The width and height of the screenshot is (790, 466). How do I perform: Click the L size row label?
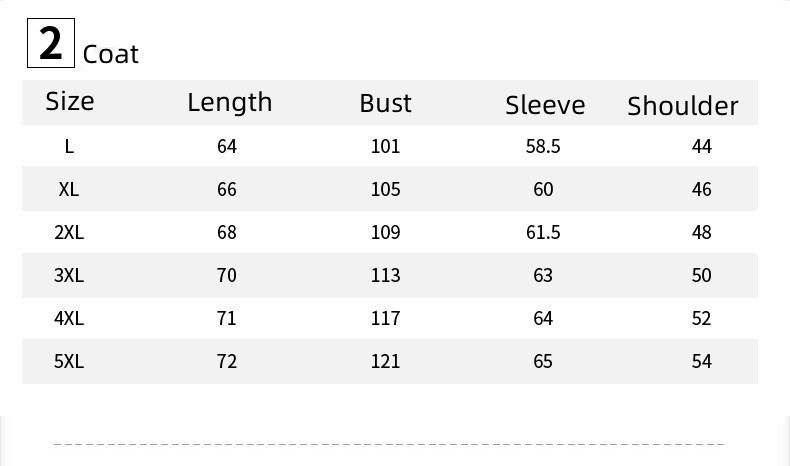(x=69, y=146)
